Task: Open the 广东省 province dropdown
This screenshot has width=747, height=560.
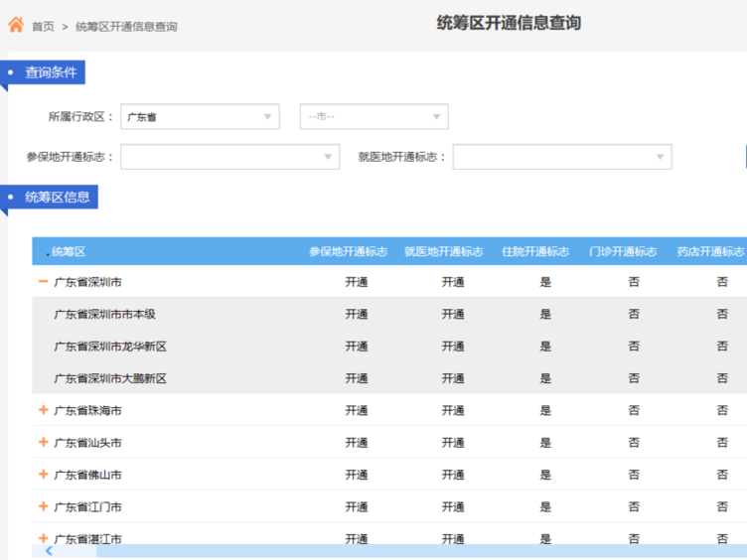Action: [200, 117]
